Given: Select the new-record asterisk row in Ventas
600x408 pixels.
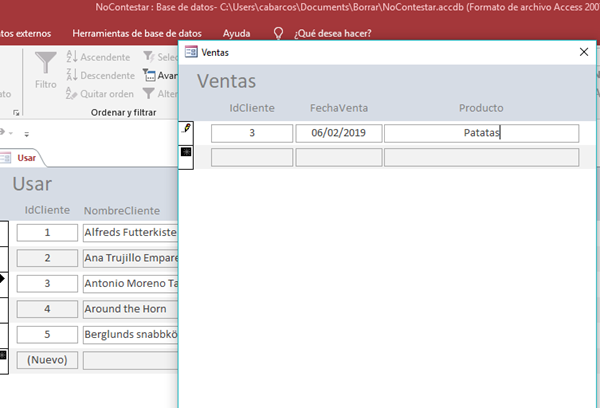Looking at the screenshot, I should click(x=186, y=154).
